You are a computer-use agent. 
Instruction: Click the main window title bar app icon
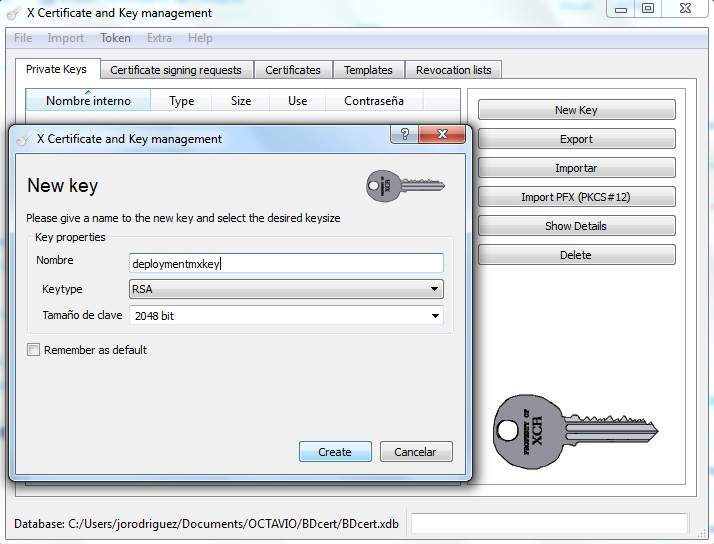(14, 13)
